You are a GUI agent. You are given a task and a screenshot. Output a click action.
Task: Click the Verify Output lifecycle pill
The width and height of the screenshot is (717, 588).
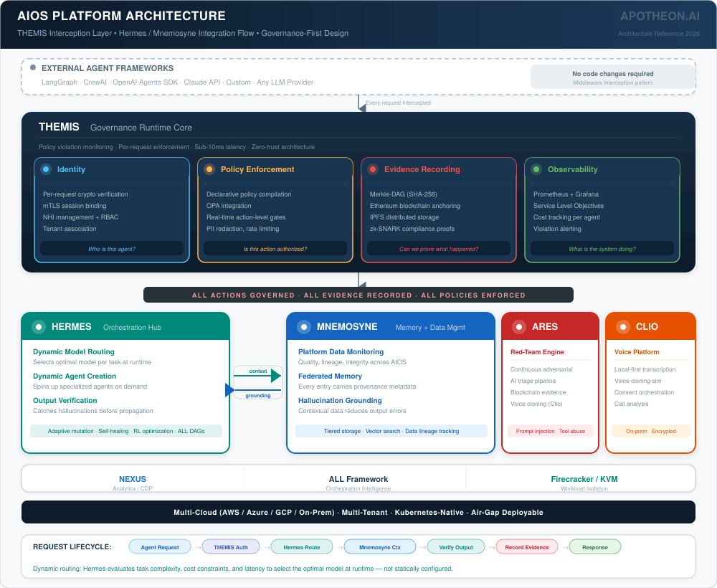point(456,547)
